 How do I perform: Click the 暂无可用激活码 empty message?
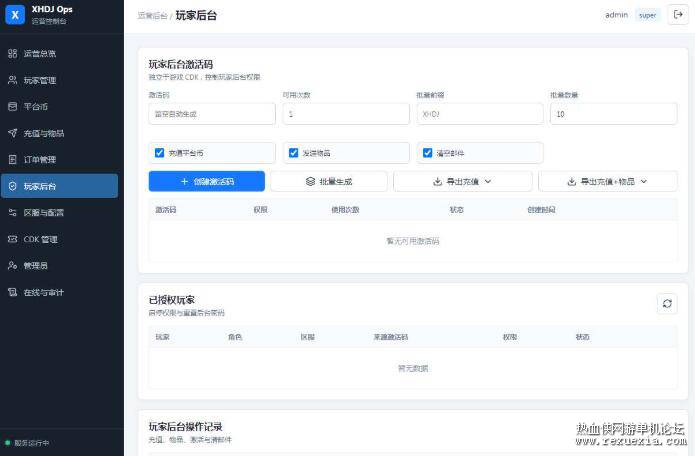(x=413, y=241)
